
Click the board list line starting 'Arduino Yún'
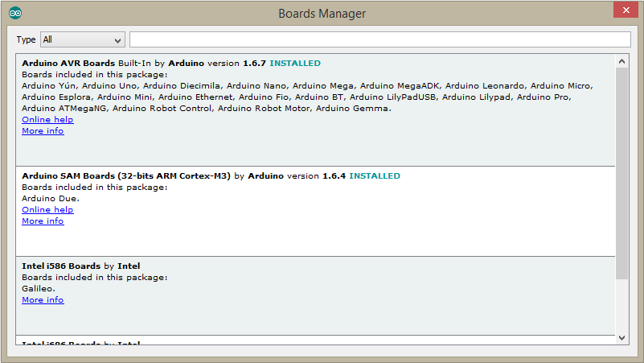[307, 86]
